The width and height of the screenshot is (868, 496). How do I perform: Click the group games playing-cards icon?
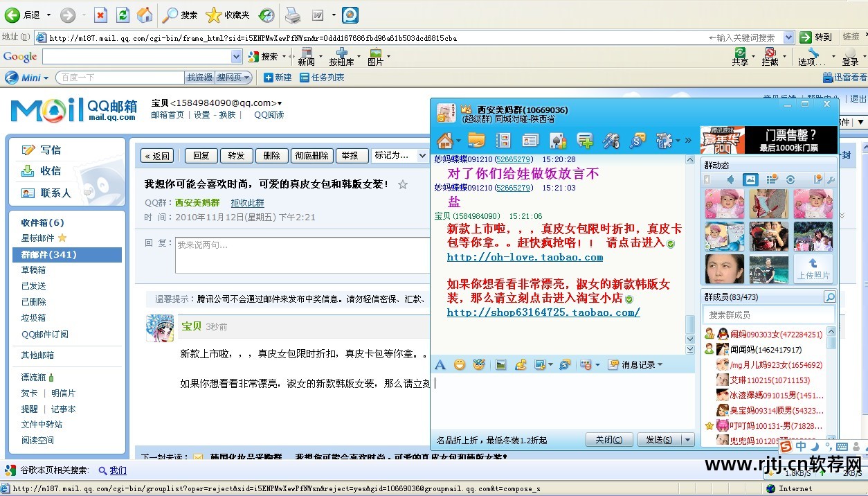pyautogui.click(x=558, y=141)
